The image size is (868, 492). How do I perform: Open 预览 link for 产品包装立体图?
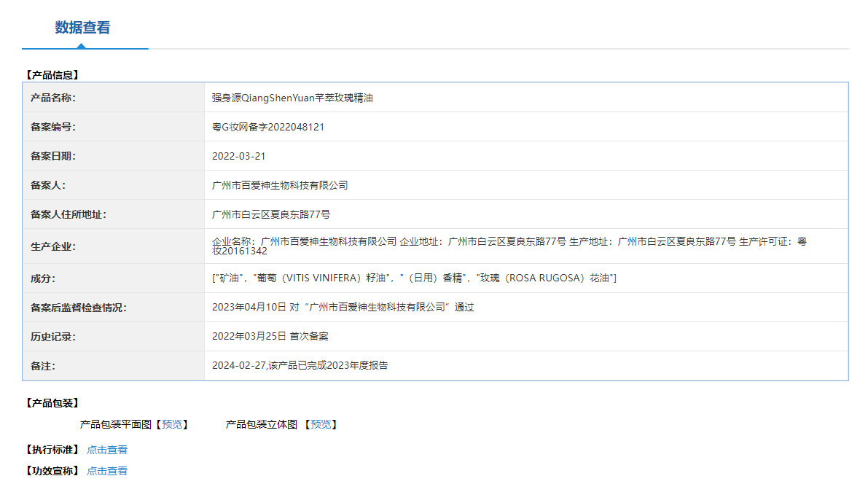[321, 424]
